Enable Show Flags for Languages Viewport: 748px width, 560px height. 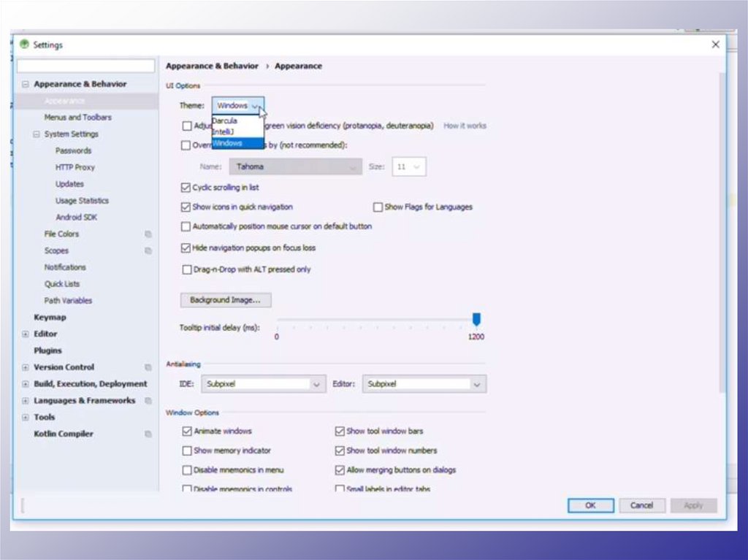(x=378, y=207)
